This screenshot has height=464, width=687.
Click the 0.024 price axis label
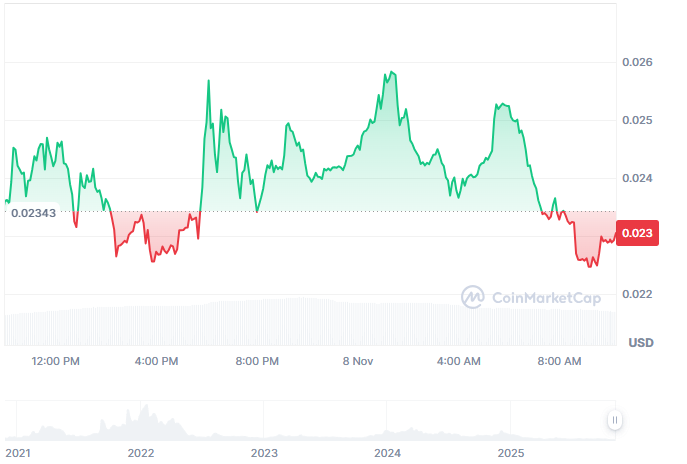click(x=638, y=178)
